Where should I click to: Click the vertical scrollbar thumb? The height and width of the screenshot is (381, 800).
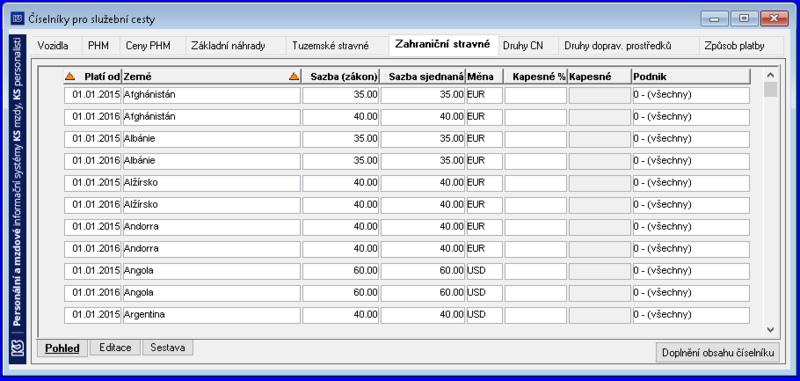pos(770,89)
